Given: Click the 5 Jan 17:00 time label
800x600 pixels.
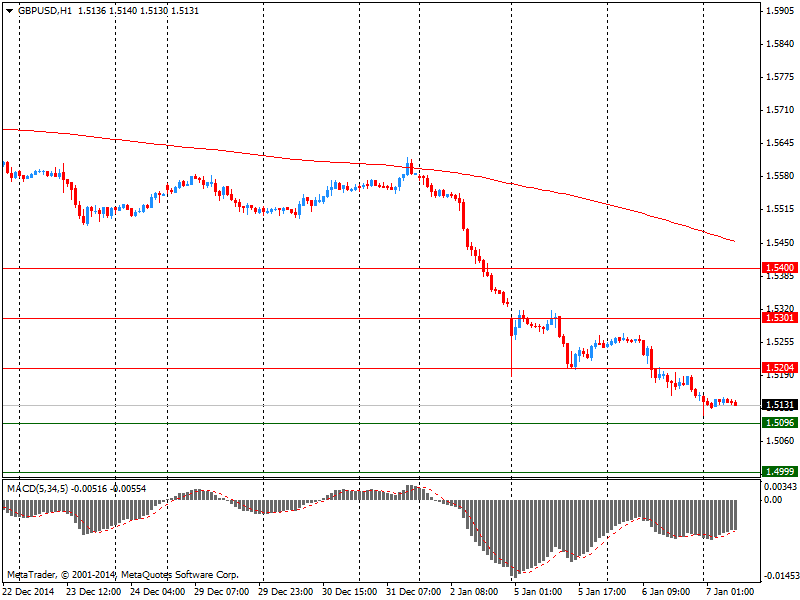Looking at the screenshot, I should tap(602, 591).
